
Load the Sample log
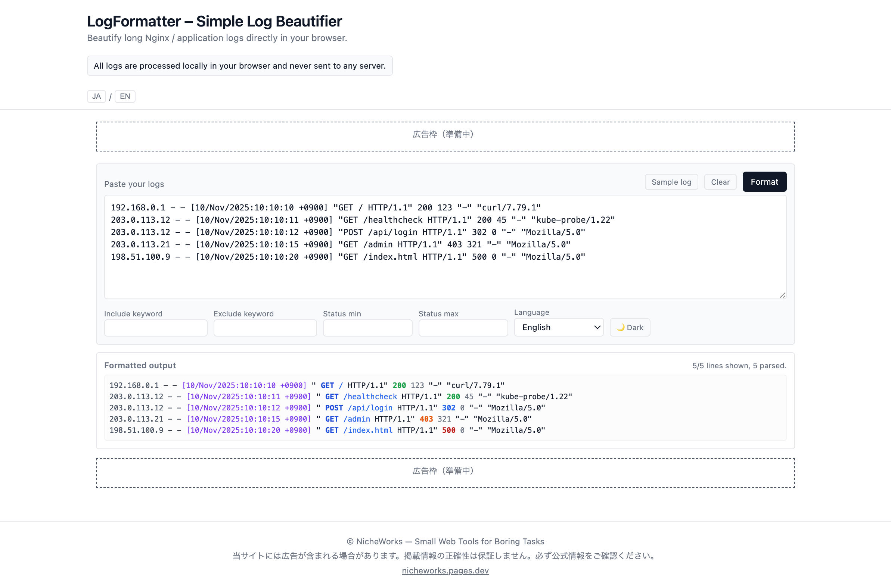671,181
